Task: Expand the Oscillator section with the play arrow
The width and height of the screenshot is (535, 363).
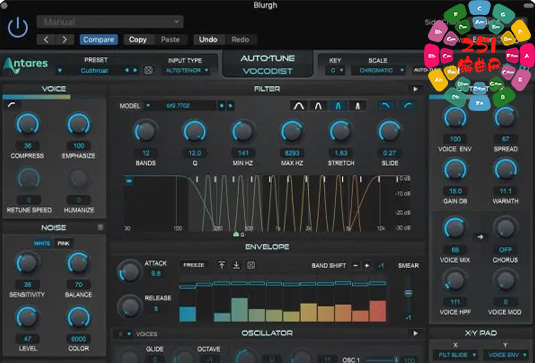Action: (415, 333)
